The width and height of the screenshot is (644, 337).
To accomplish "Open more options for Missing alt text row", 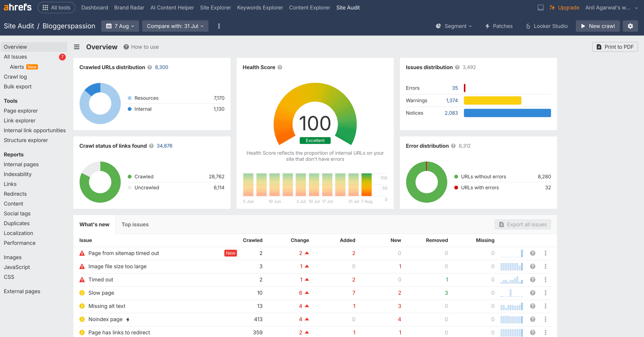I will coord(545,306).
